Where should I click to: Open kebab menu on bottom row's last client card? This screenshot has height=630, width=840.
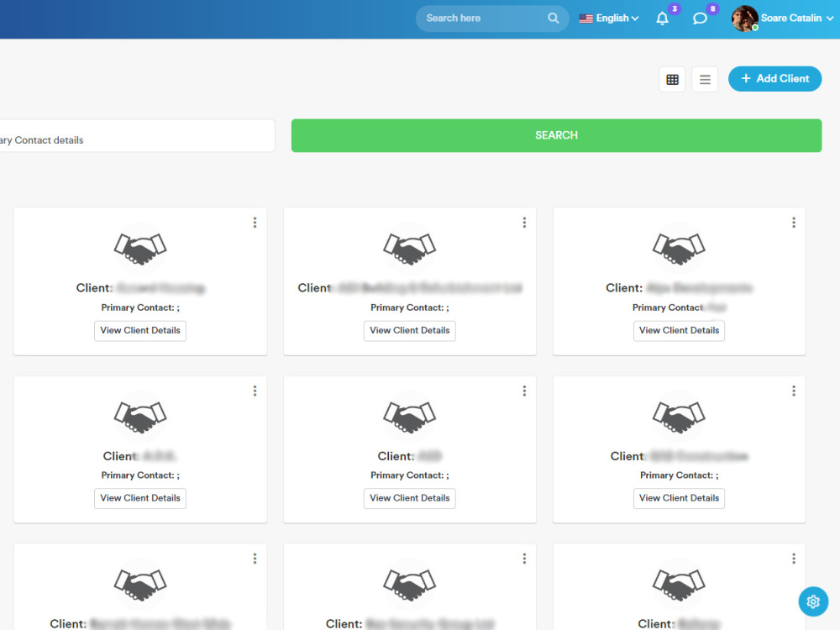click(794, 559)
